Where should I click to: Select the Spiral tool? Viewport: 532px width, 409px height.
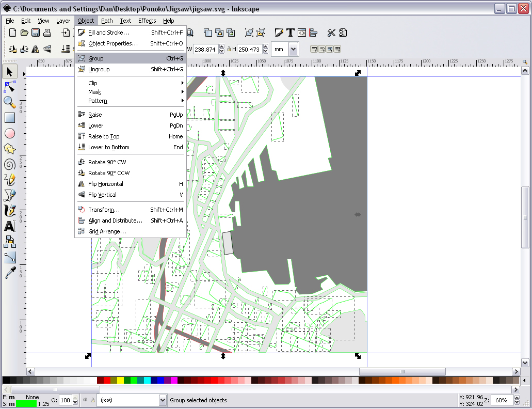tap(10, 164)
